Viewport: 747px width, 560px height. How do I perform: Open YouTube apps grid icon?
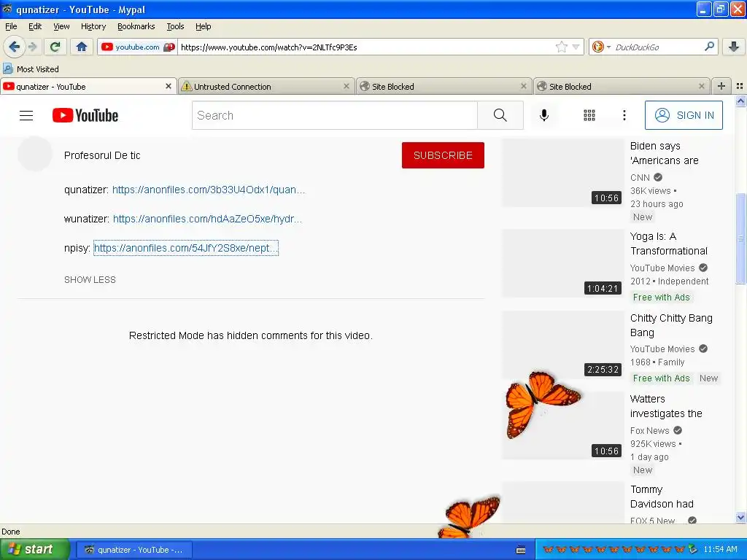589,115
